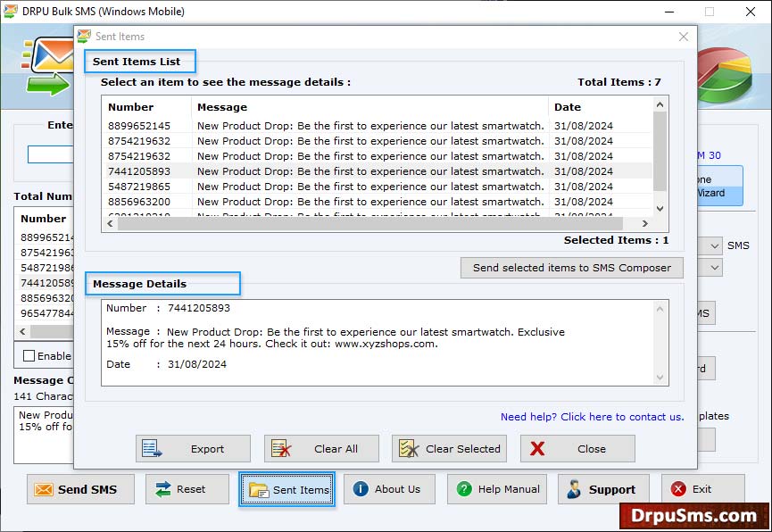This screenshot has height=532, width=772.
Task: Open the dropdown next to the SMS label
Action: 714,245
